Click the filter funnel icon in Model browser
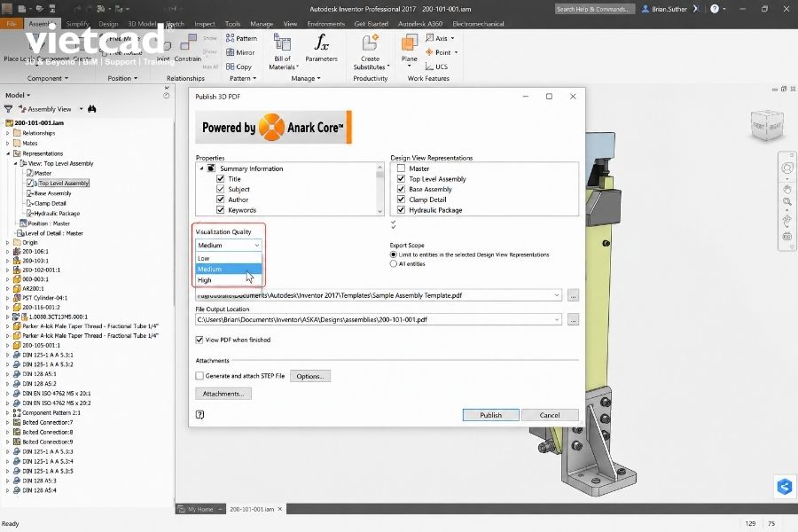798x532 pixels. [x=8, y=109]
